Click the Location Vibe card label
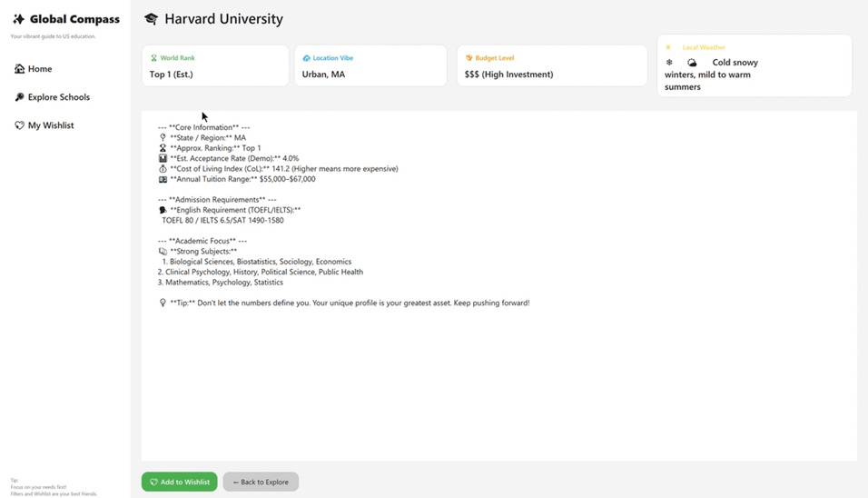This screenshot has width=868, height=498. (x=332, y=57)
